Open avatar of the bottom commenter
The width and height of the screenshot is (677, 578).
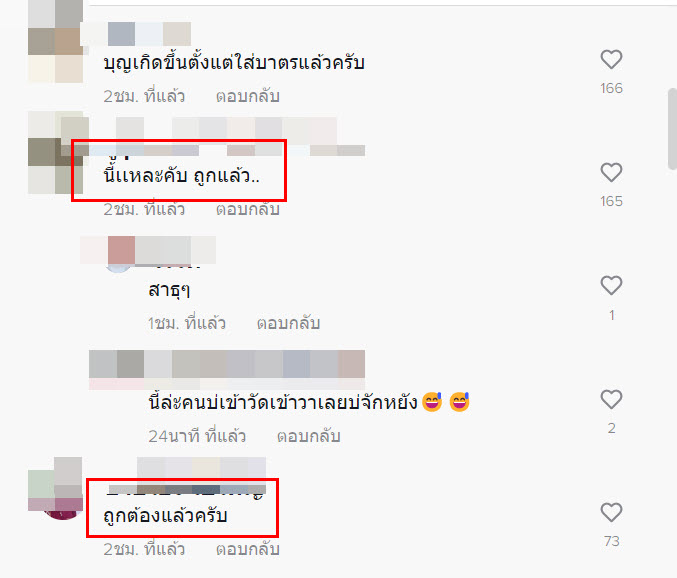pyautogui.click(x=55, y=488)
